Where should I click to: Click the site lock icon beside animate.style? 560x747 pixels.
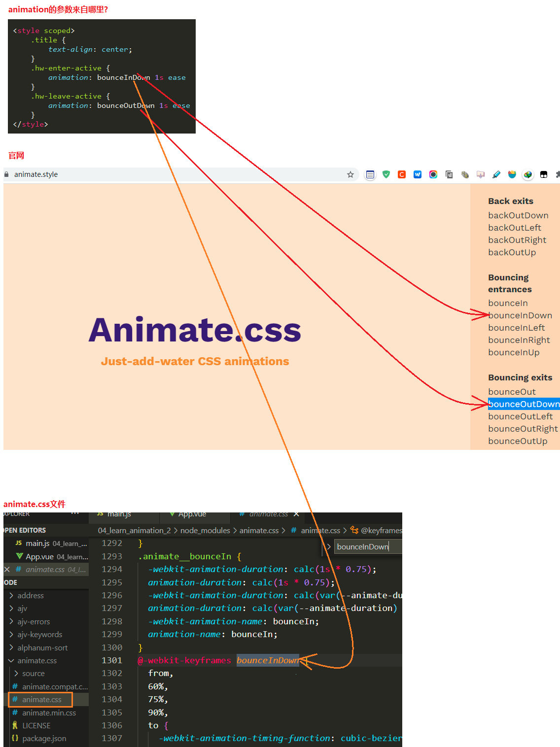pos(6,174)
